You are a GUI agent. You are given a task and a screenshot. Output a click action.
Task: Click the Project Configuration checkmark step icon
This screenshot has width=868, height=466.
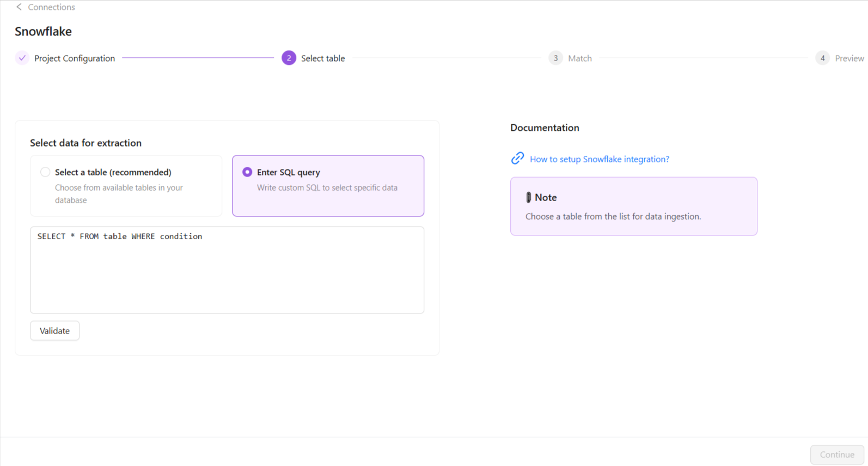point(22,58)
